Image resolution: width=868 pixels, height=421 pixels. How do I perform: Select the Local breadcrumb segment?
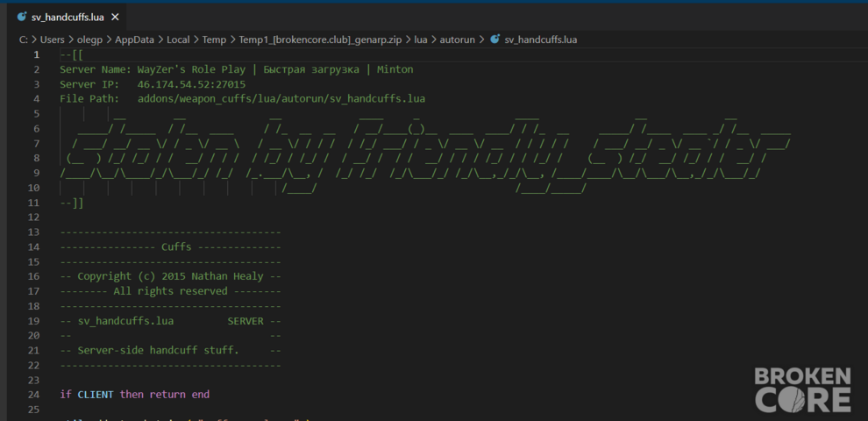coord(178,39)
